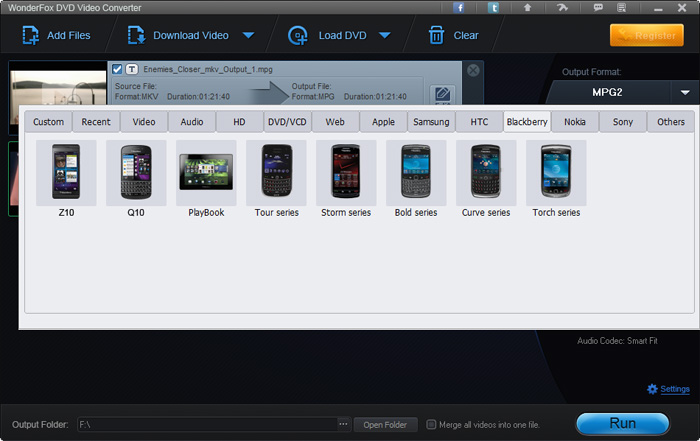Remove the Enemies_Closer file with the X button
700x441 pixels.
pyautogui.click(x=473, y=70)
